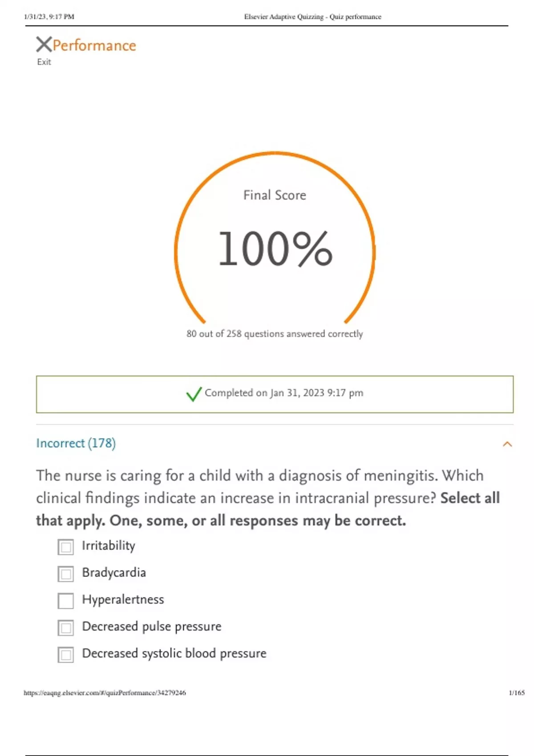Collapse the Incorrect section chevron
534x756 pixels.
pyautogui.click(x=507, y=444)
